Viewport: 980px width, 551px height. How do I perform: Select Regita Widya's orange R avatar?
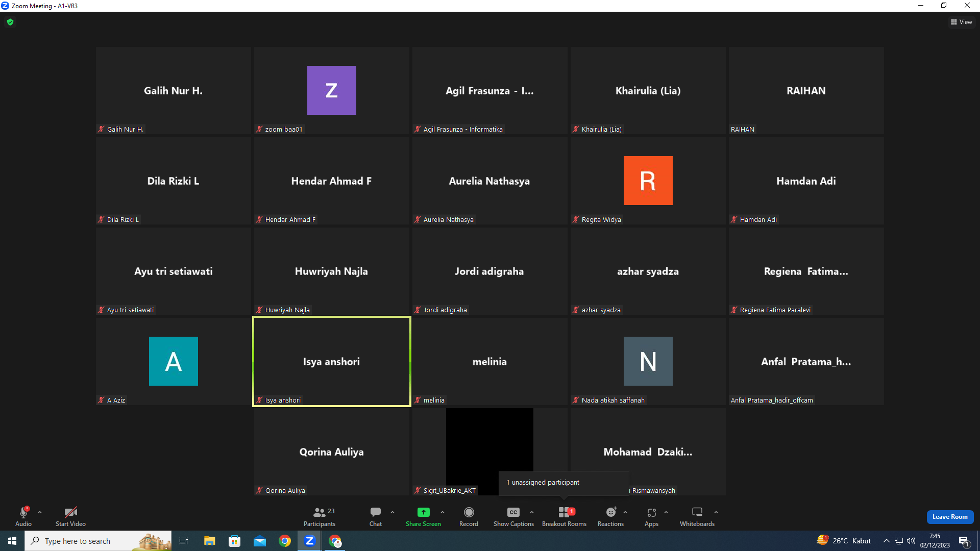point(648,181)
